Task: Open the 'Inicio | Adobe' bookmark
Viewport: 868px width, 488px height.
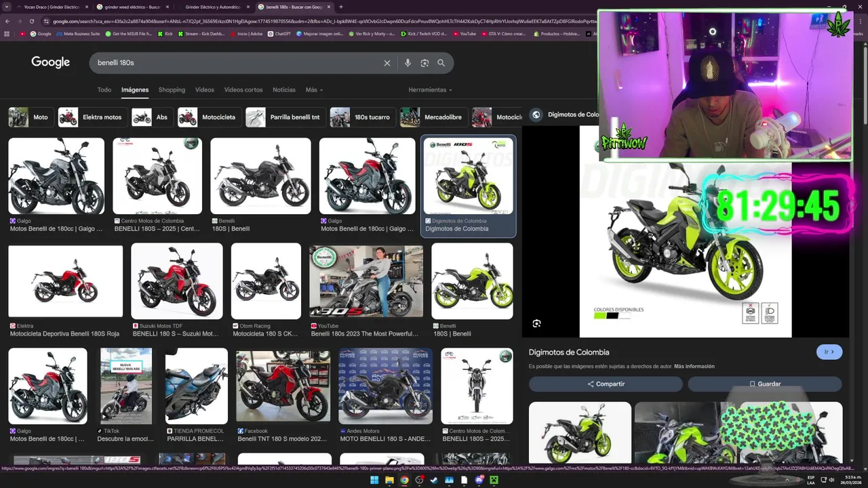Action: point(246,33)
